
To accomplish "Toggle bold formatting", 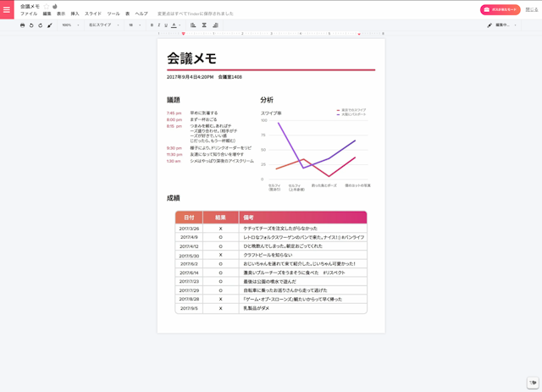I will 152,25.
